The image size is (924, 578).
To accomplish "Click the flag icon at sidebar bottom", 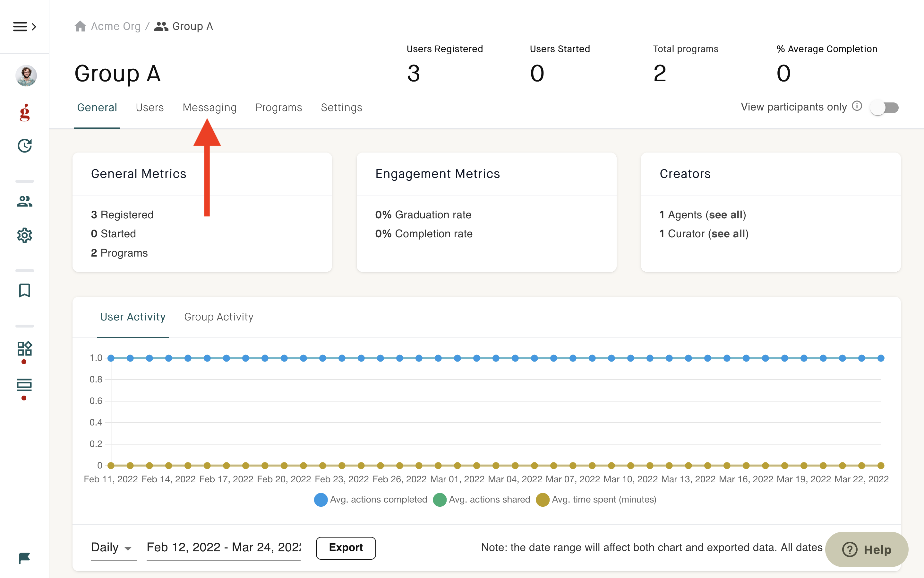I will point(24,558).
